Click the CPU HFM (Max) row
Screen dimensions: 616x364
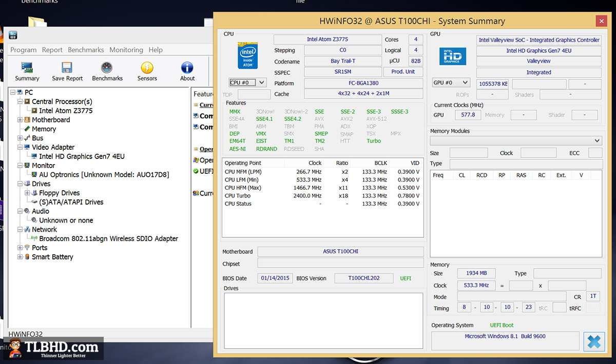[322, 188]
